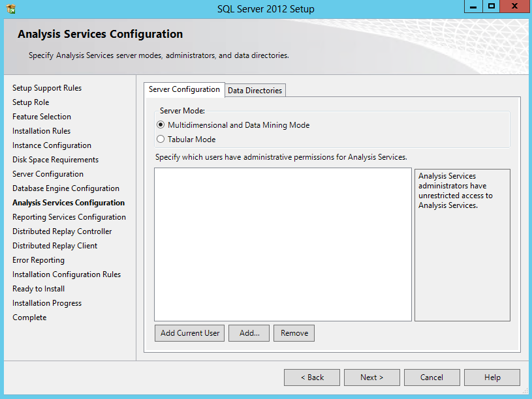532x399 pixels.
Task: Click the Analysis Services Configuration page heading
Action: point(100,35)
